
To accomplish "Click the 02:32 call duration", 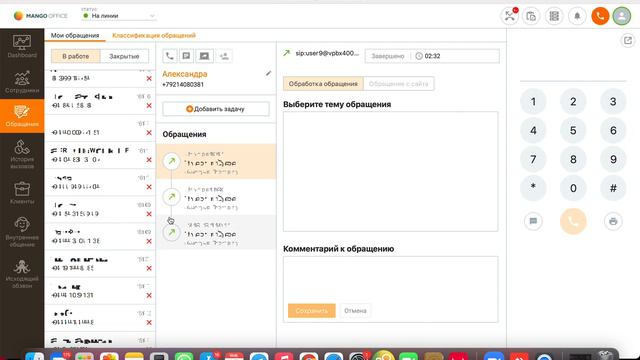I will click(x=432, y=56).
